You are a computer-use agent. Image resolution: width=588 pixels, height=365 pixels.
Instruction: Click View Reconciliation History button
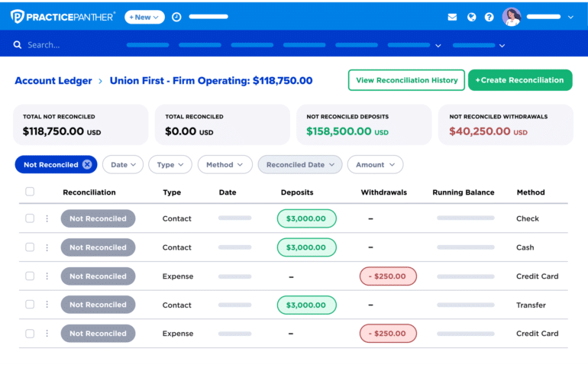tap(406, 80)
